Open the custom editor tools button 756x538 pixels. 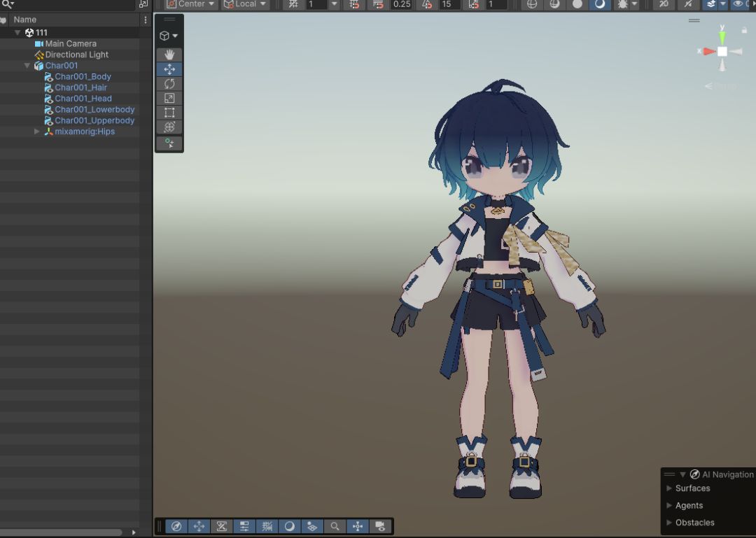[x=169, y=143]
